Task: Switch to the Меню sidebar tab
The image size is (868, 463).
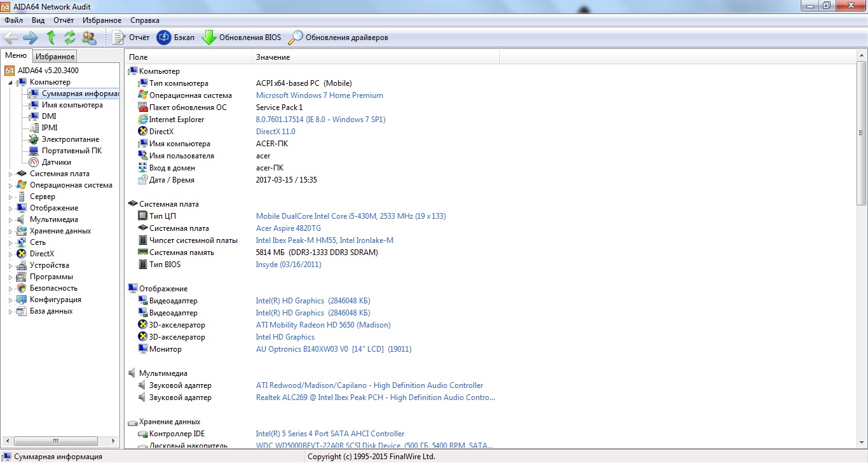Action: click(x=16, y=55)
